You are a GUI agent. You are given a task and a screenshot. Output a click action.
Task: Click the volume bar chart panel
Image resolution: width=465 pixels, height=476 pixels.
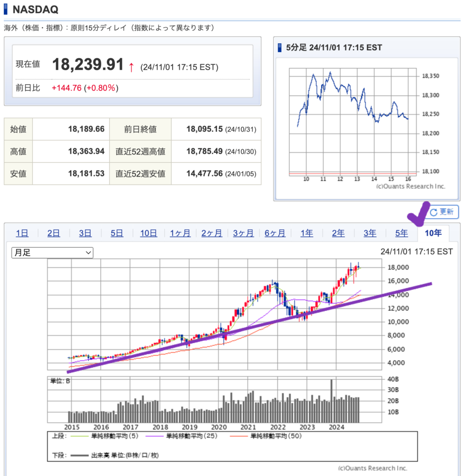click(214, 399)
